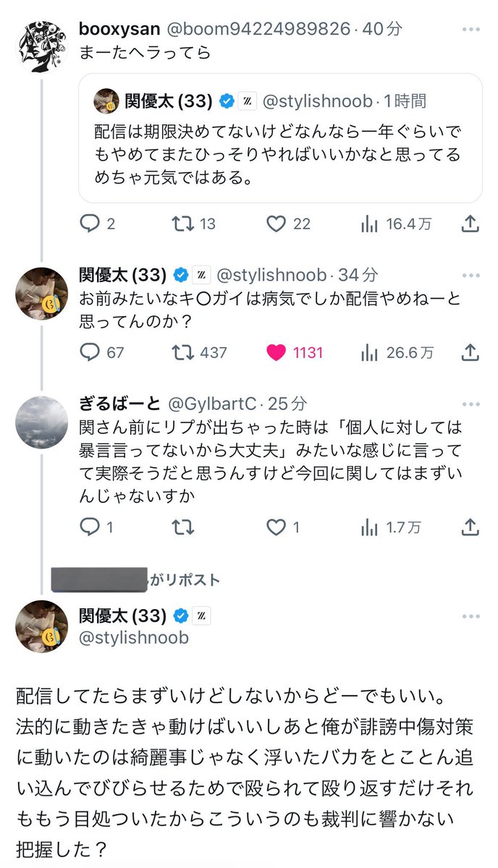This screenshot has width=498, height=868.
Task: Like booxysan's post with 22 likes
Action: 277,224
